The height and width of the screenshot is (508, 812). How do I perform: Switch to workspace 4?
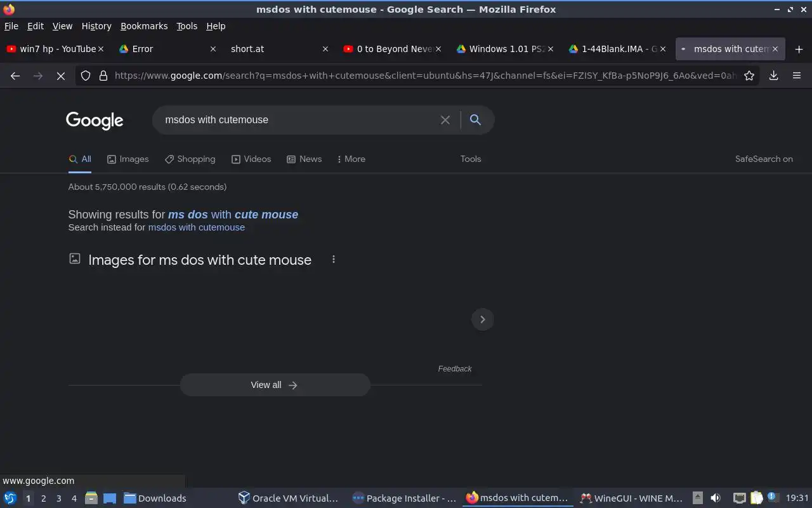coord(74,498)
